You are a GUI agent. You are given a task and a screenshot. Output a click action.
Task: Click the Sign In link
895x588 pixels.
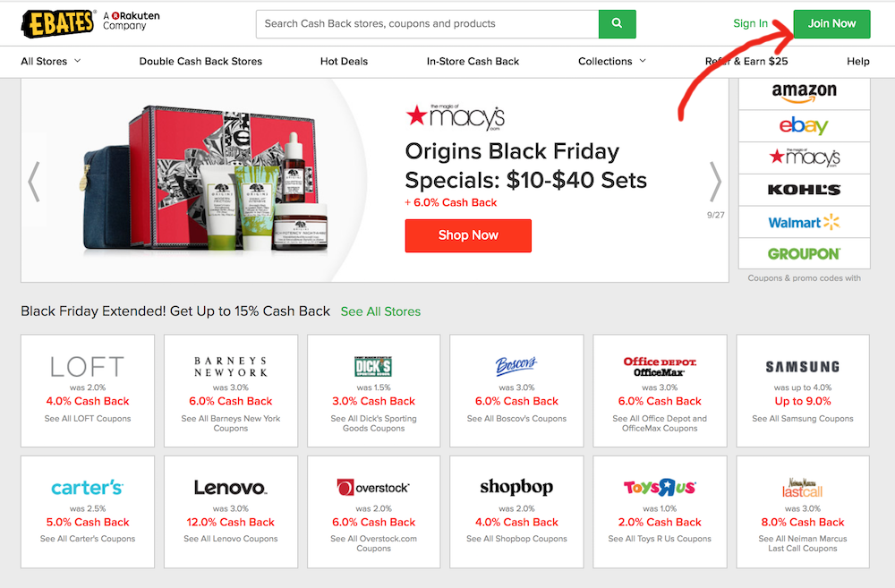(x=750, y=23)
